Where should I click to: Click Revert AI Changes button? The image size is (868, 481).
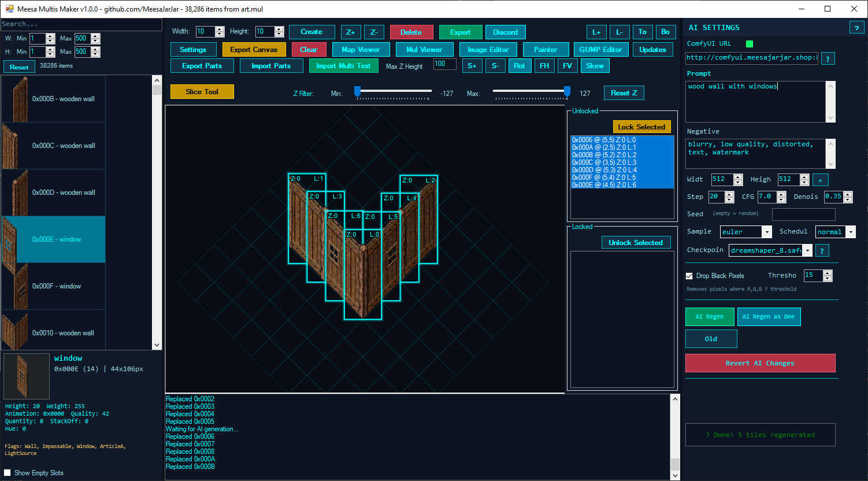coord(760,363)
